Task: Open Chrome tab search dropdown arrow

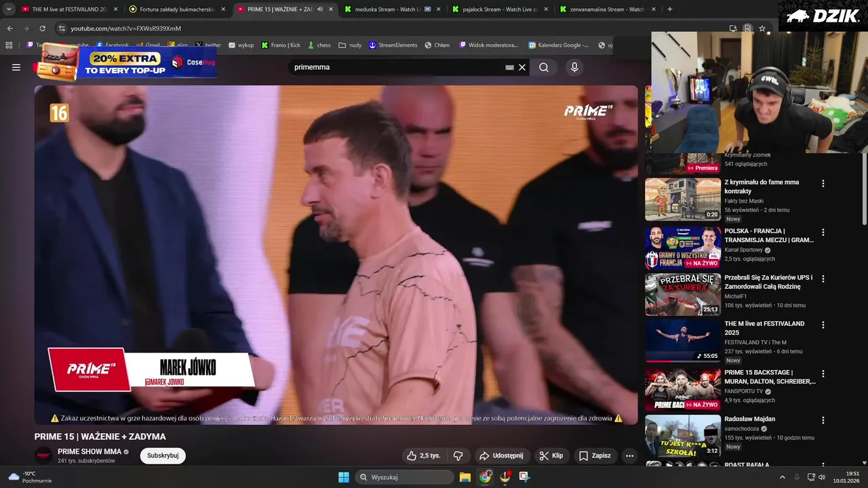Action: pyautogui.click(x=9, y=9)
